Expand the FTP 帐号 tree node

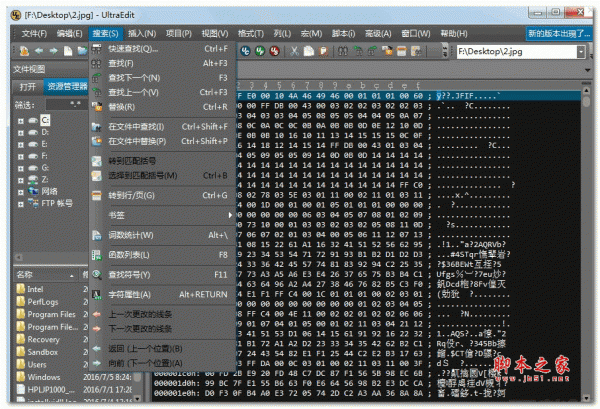coord(21,204)
